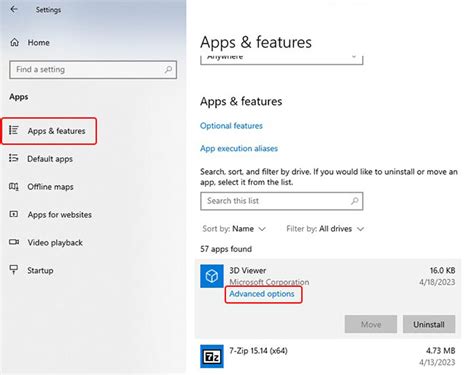The width and height of the screenshot is (474, 375).
Task: Open Apps for websites
Action: [x=60, y=215]
